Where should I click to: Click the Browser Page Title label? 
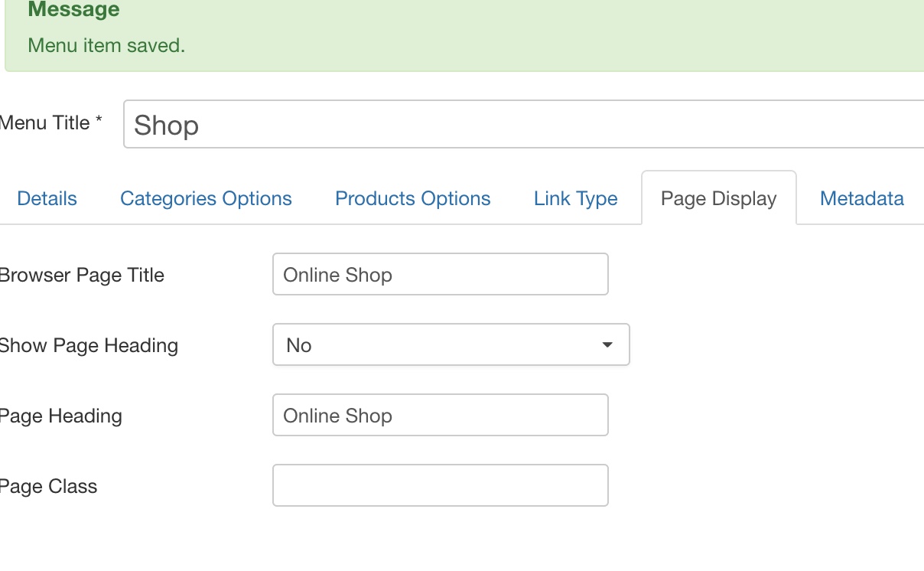(x=81, y=276)
